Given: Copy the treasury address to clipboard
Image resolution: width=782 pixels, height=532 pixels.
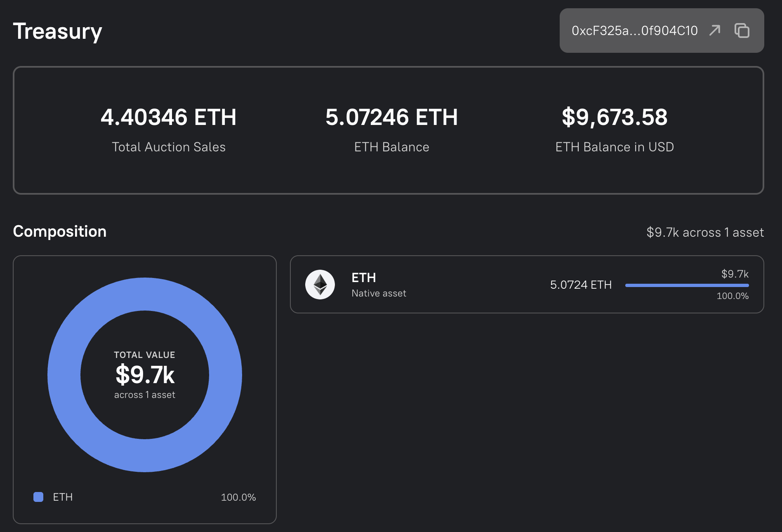Looking at the screenshot, I should tap(742, 31).
